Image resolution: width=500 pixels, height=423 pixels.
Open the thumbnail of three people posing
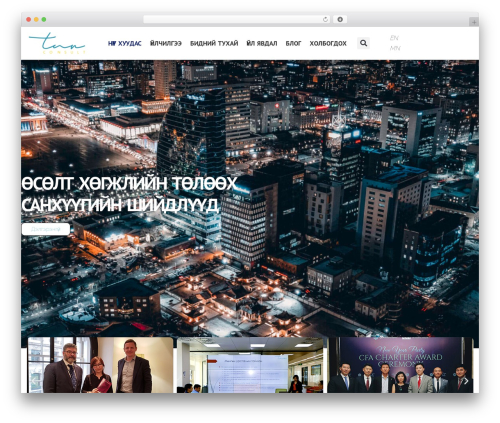point(100,365)
